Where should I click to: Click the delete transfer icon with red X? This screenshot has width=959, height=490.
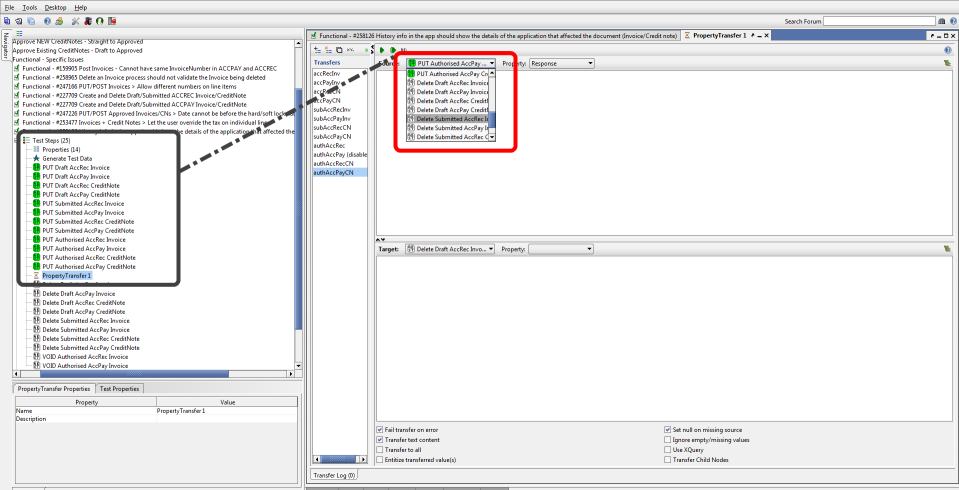(328, 50)
